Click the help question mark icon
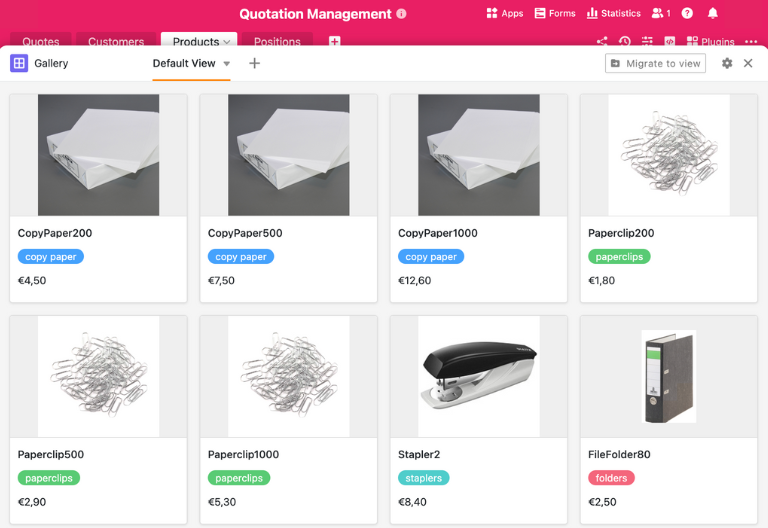 (687, 14)
